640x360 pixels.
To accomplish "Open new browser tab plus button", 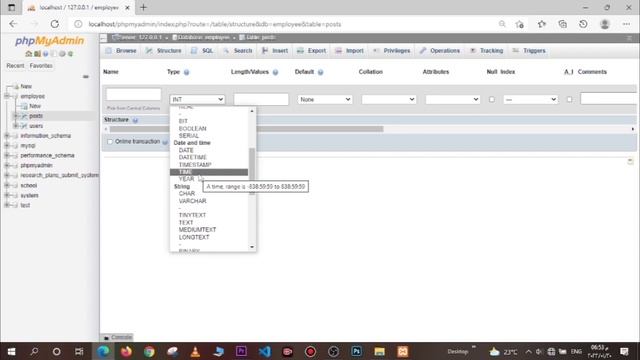I will click(x=143, y=7).
